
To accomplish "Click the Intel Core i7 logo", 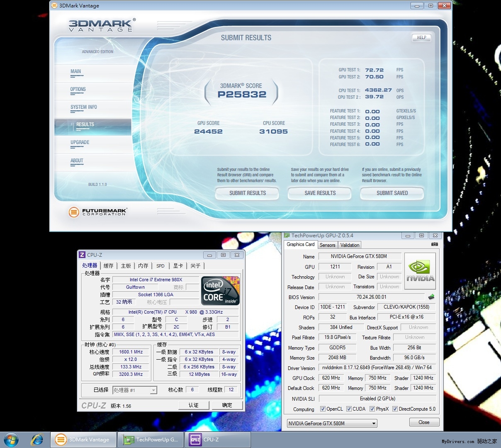I will pyautogui.click(x=220, y=290).
